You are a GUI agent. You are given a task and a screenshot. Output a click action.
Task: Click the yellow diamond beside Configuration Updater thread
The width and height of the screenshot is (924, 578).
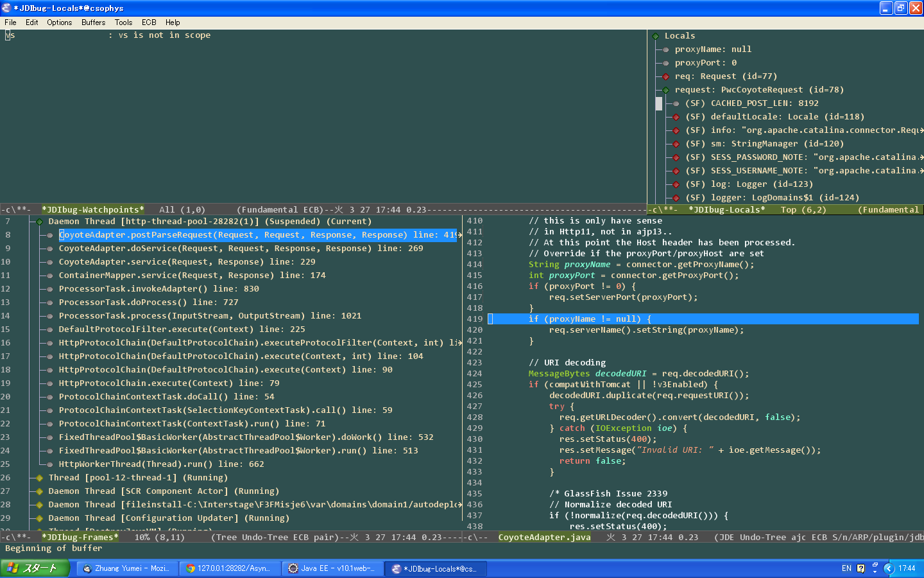[40, 518]
